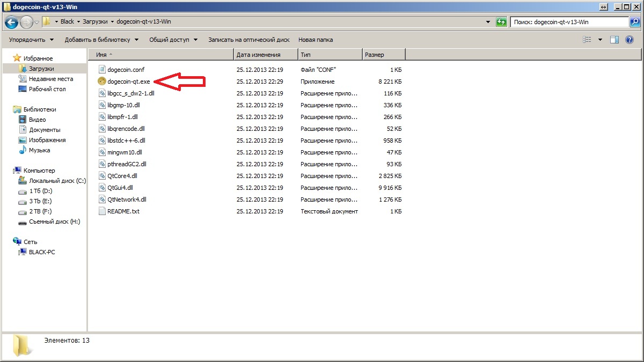Select the dogecoin-qt.exe file name
644x362 pixels.
(x=129, y=82)
